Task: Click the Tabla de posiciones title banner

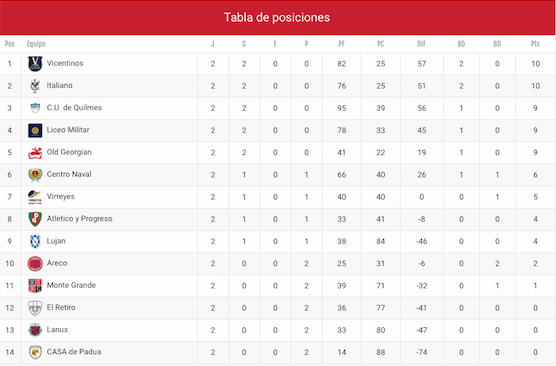Action: click(x=277, y=17)
